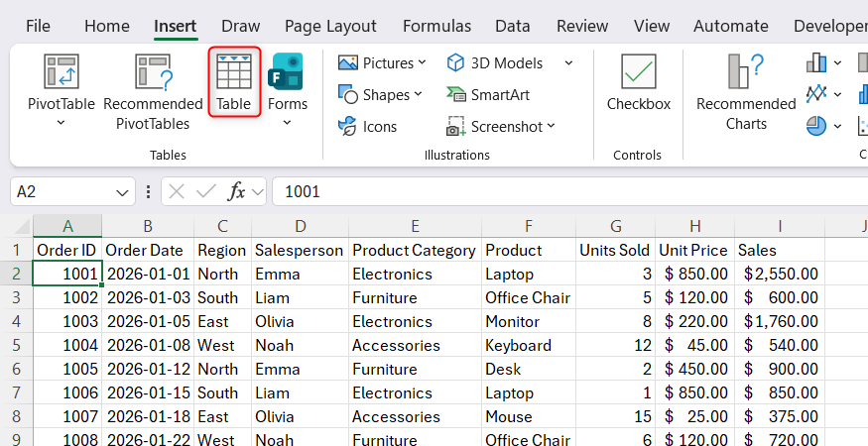Viewport: 868px width, 446px height.
Task: Insert a Table from the ribbon
Action: coord(233,81)
